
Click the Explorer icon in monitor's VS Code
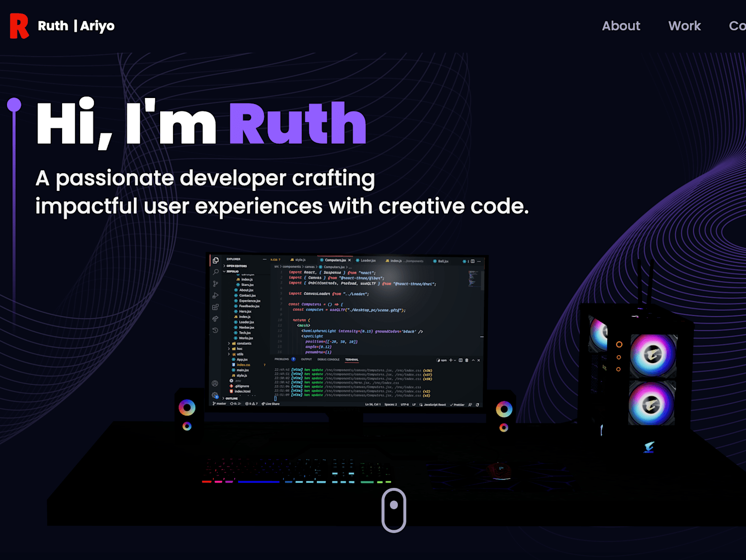(x=215, y=260)
